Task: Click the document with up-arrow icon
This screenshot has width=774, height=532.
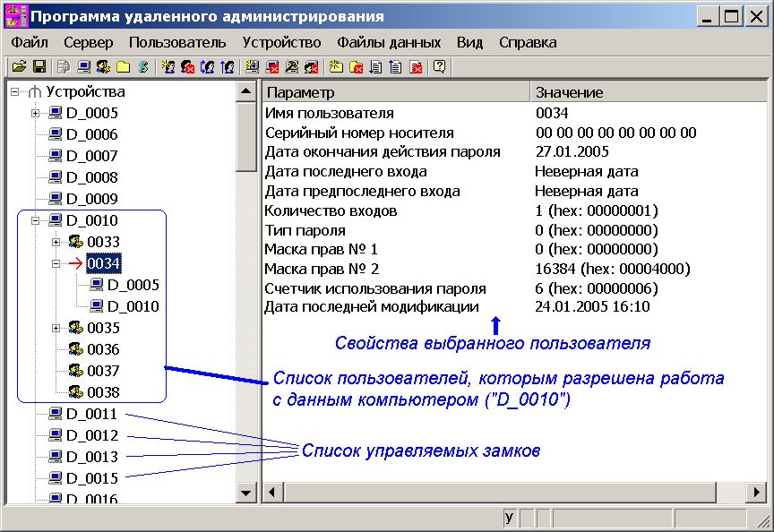Action: (x=395, y=66)
